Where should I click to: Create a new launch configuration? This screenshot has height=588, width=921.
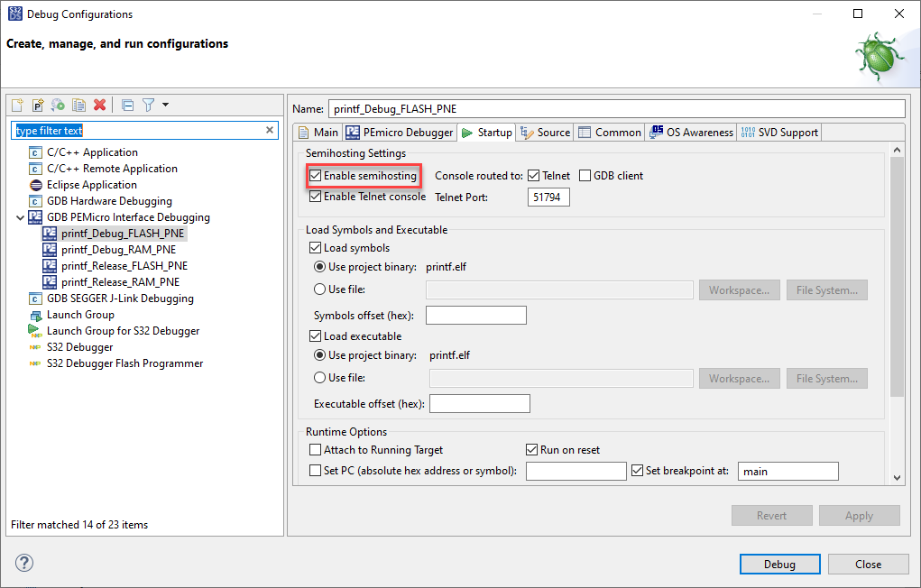pos(17,105)
